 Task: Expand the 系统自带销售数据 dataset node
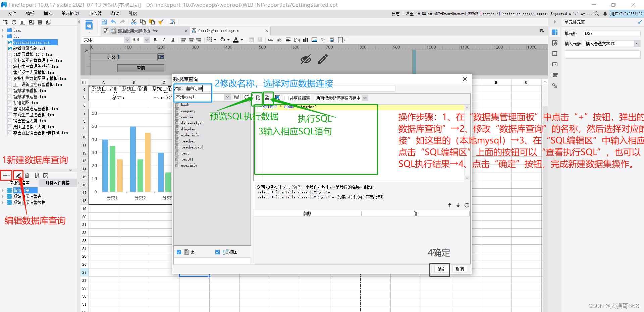point(3,202)
